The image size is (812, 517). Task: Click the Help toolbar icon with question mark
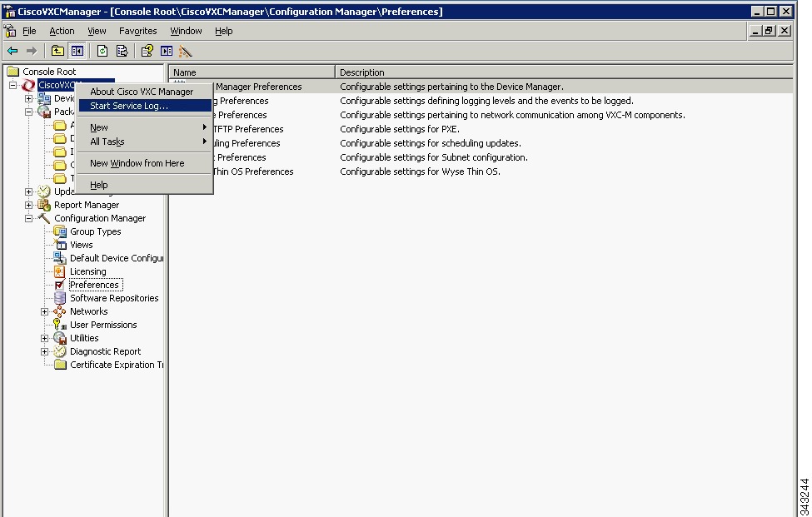[x=147, y=51]
